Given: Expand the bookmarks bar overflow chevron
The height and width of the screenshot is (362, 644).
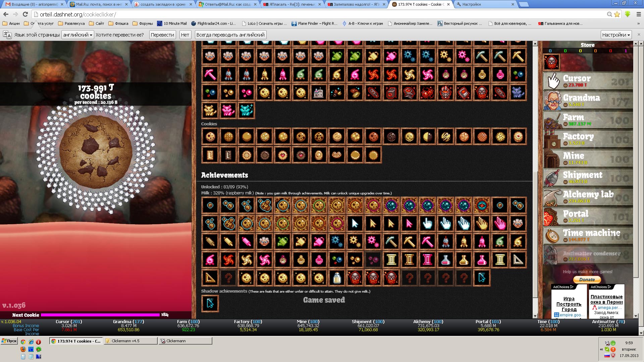Looking at the screenshot, I should pyautogui.click(x=639, y=23).
